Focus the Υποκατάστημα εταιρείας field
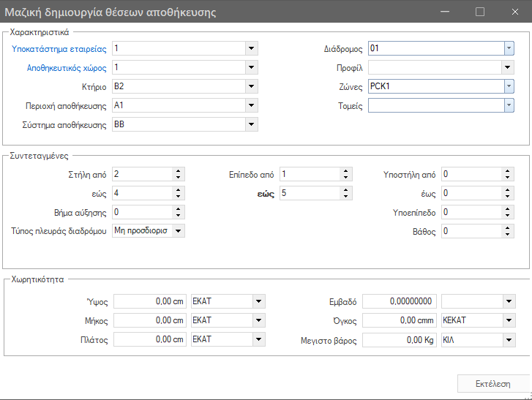532x400 pixels. tap(179, 48)
